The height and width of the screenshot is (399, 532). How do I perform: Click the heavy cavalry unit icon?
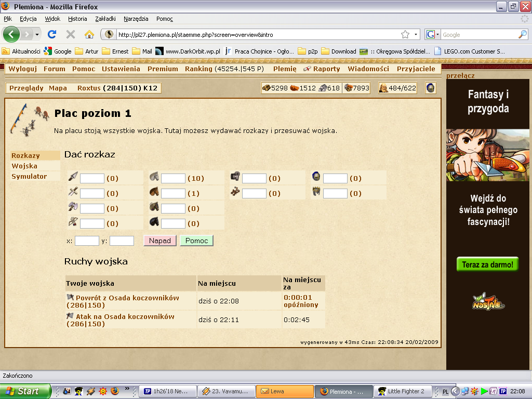(x=154, y=222)
